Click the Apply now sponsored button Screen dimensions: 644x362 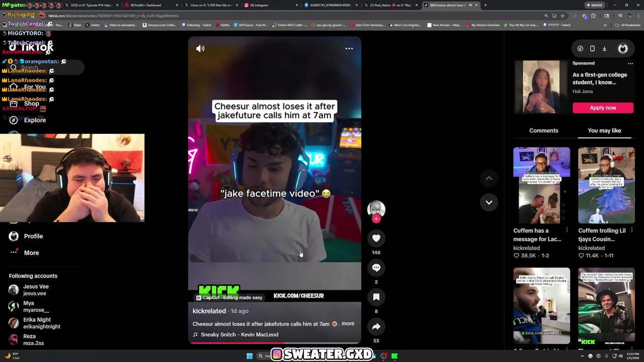[x=603, y=108]
